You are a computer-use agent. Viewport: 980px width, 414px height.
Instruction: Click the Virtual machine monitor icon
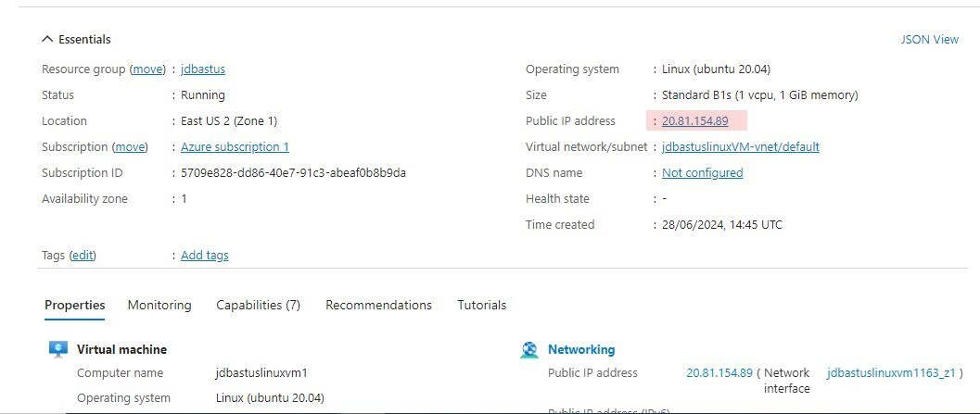pos(58,349)
